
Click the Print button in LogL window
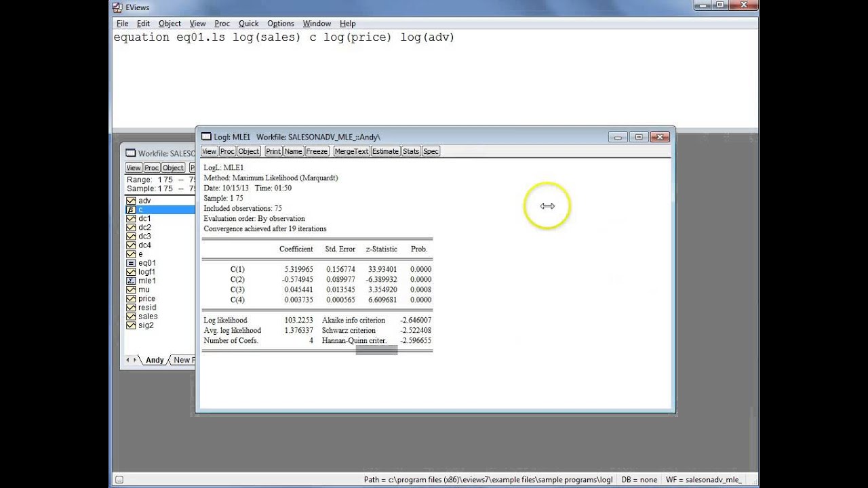click(273, 151)
